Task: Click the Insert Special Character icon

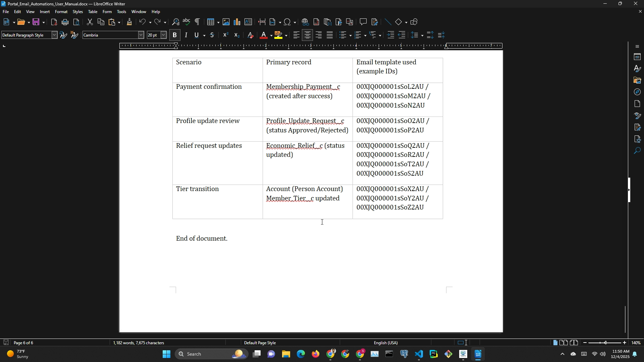Action: coord(287,22)
